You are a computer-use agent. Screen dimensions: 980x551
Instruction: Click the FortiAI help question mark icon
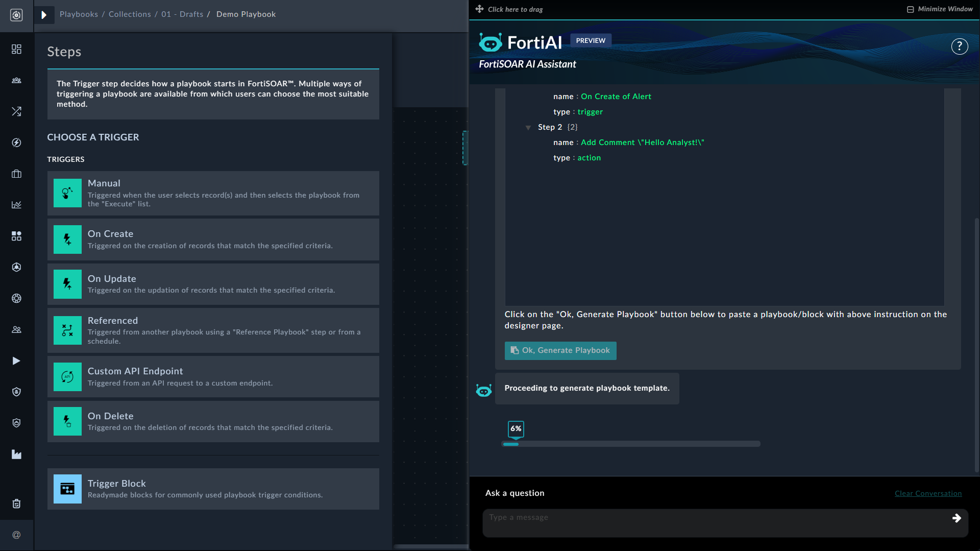[x=959, y=46]
